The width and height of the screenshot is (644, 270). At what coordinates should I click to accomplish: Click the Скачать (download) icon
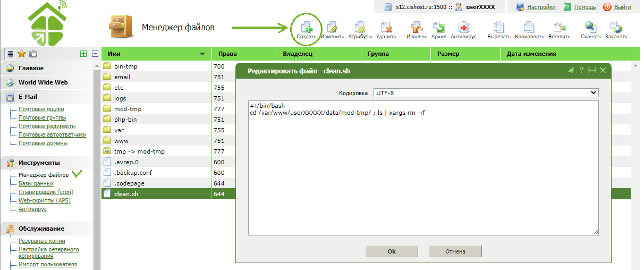[x=590, y=28]
